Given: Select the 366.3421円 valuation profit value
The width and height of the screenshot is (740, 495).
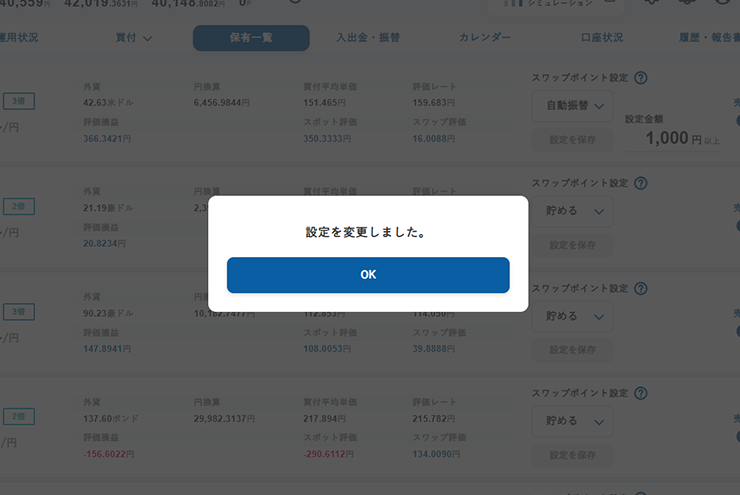Looking at the screenshot, I should coord(107,139).
